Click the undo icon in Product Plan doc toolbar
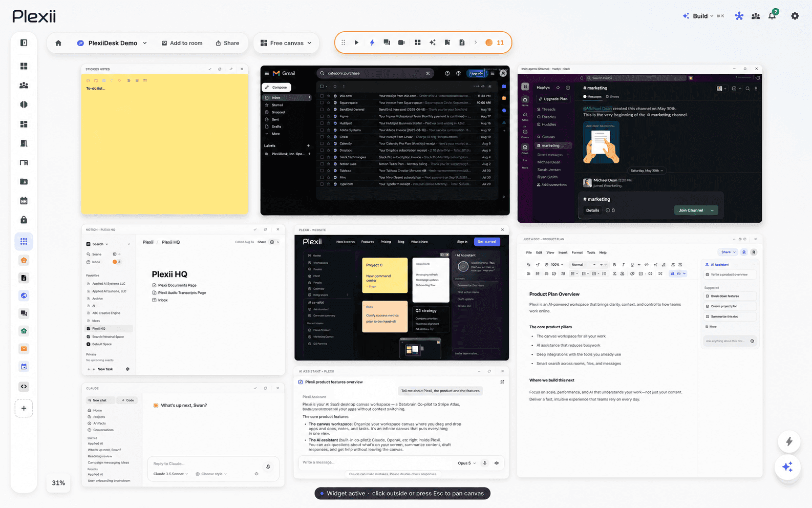This screenshot has width=812, height=508. point(528,265)
